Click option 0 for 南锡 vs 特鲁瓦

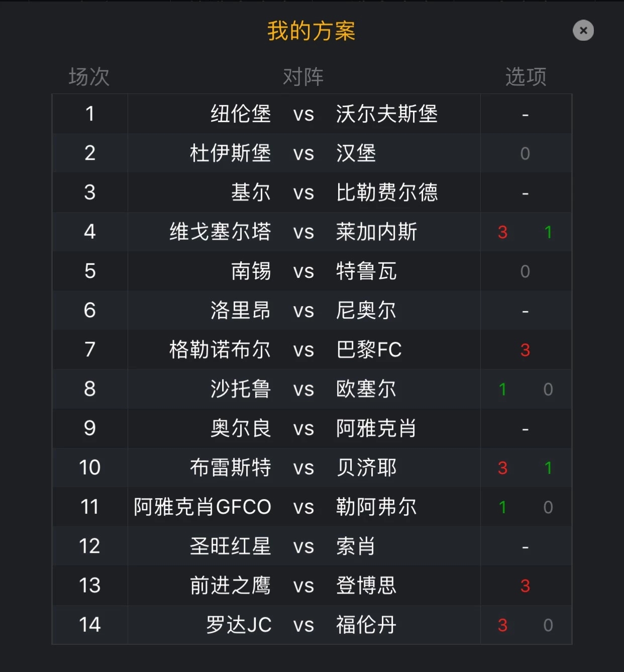pyautogui.click(x=525, y=271)
